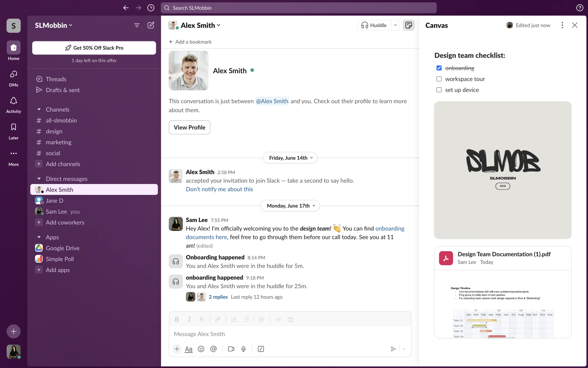Open the history clock icon
The width and height of the screenshot is (588, 368).
[151, 8]
